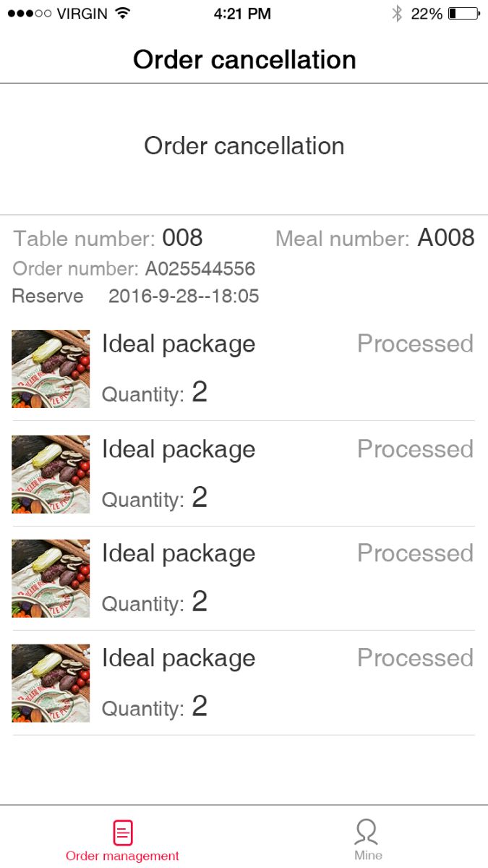
Task: Tap the Wi-Fi icon in status bar
Action: tap(122, 13)
